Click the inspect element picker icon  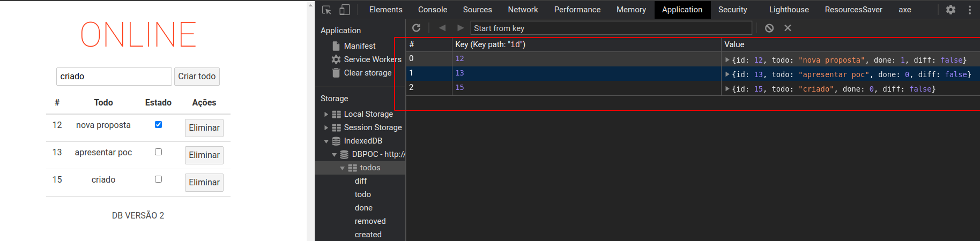point(326,10)
